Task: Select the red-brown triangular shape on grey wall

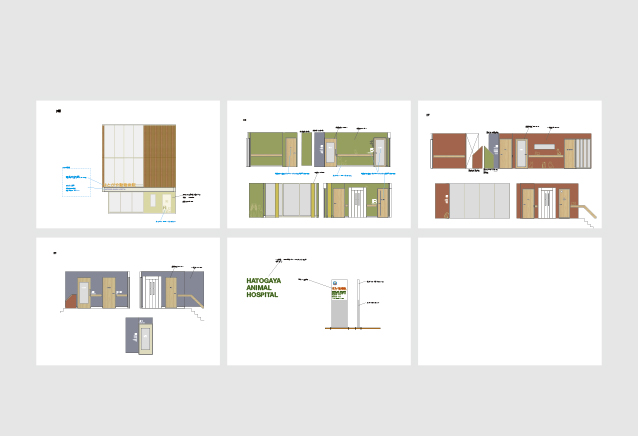Action: (x=71, y=300)
